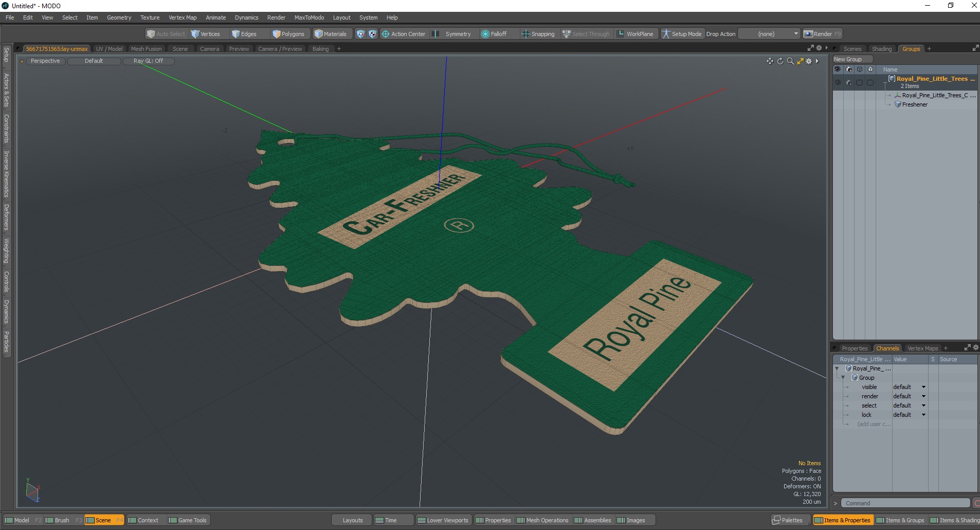Open Channels panel gear settings
This screenshot has height=530, width=980.
[975, 348]
